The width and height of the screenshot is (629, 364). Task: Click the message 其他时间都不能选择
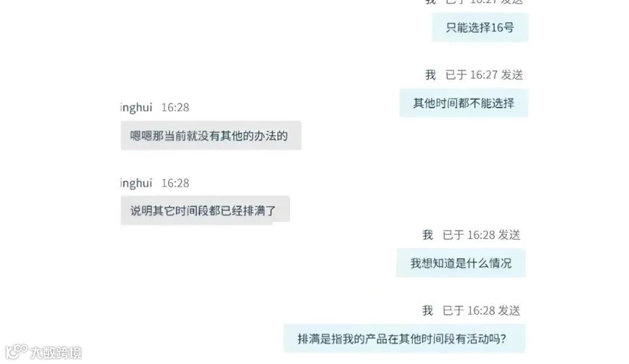464,103
